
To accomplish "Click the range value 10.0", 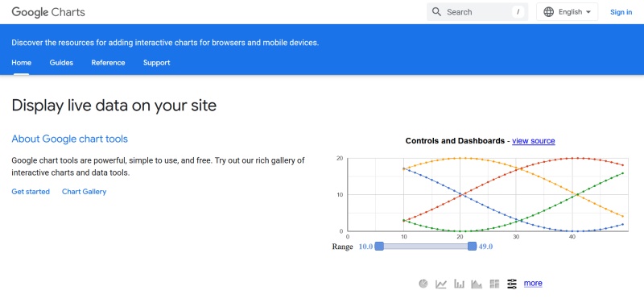I will (x=365, y=247).
